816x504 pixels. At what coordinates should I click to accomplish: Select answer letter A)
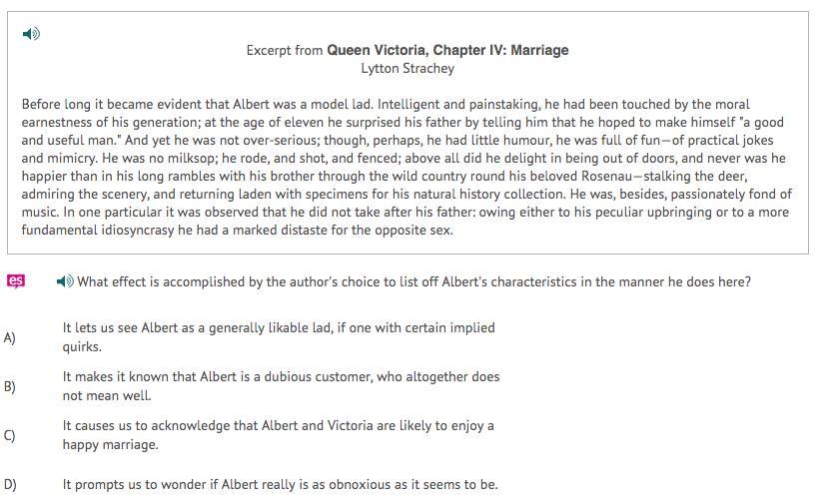point(9,337)
